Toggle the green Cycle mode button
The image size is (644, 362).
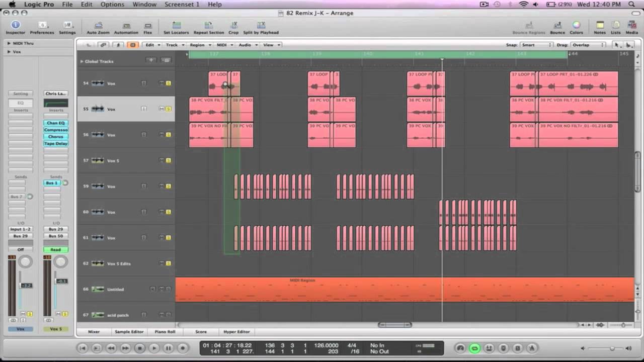pos(474,348)
